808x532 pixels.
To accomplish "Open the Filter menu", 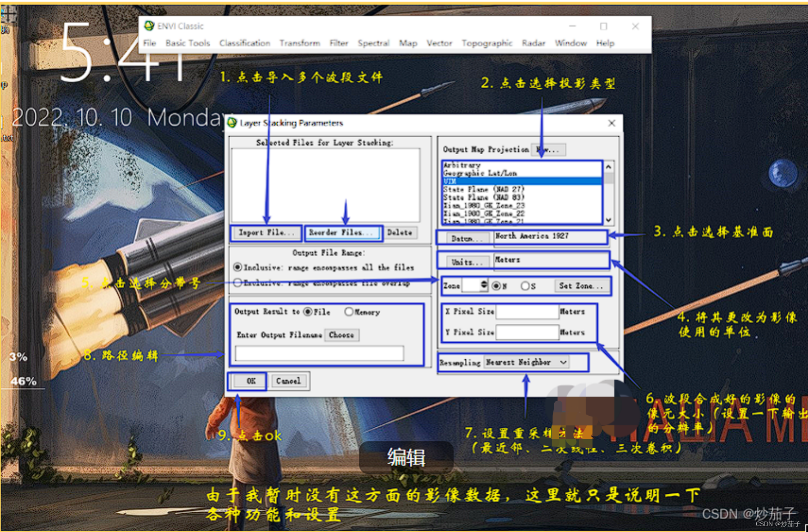I will pyautogui.click(x=339, y=43).
